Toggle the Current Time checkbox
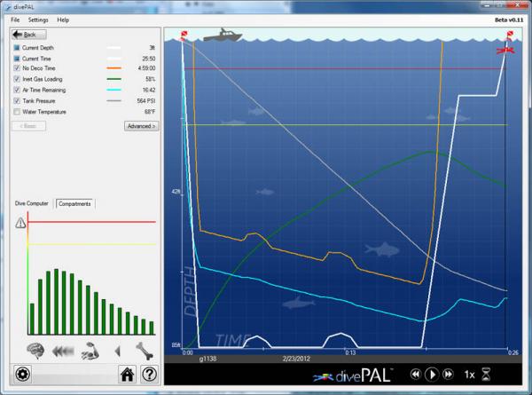 pyautogui.click(x=17, y=59)
